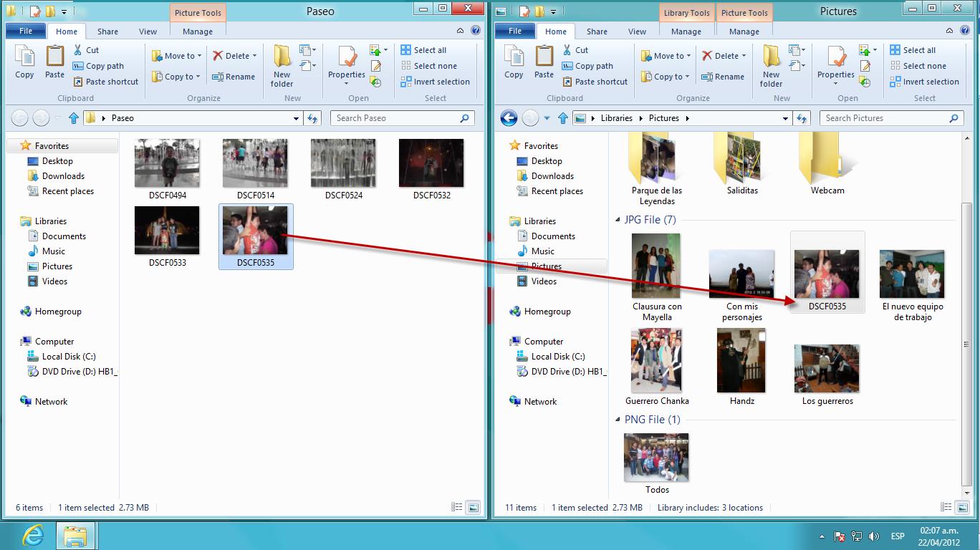Switch Paseo window to details view

pyautogui.click(x=457, y=508)
